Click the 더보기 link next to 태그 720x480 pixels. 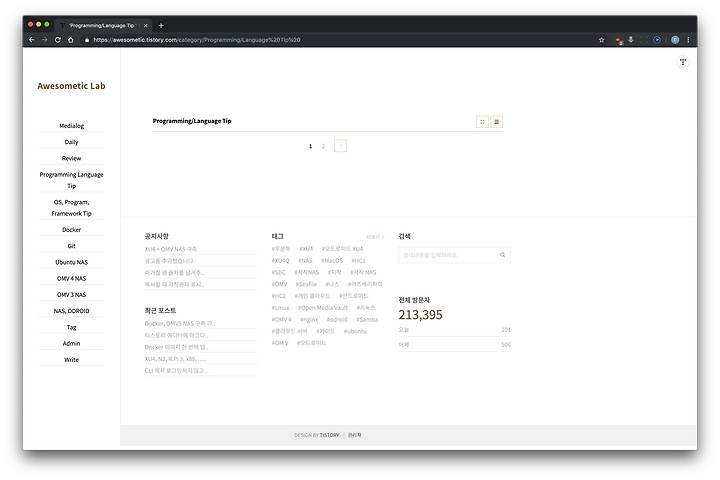375,237
